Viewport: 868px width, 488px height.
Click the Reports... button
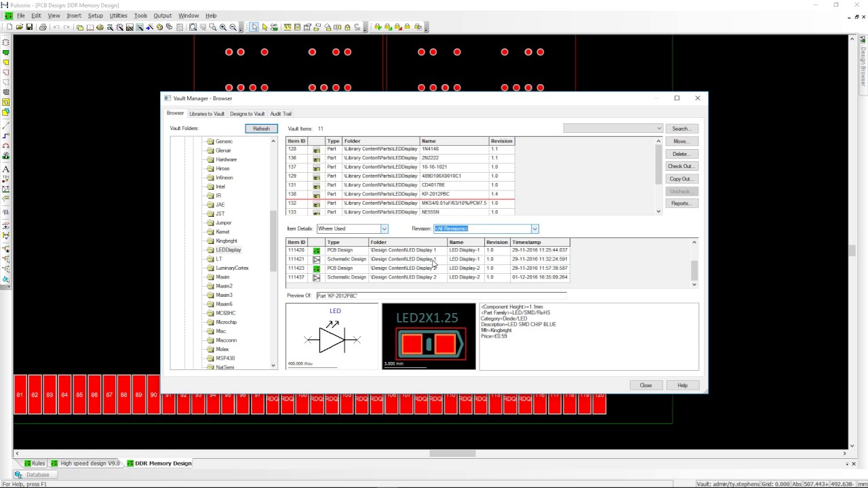coord(681,203)
